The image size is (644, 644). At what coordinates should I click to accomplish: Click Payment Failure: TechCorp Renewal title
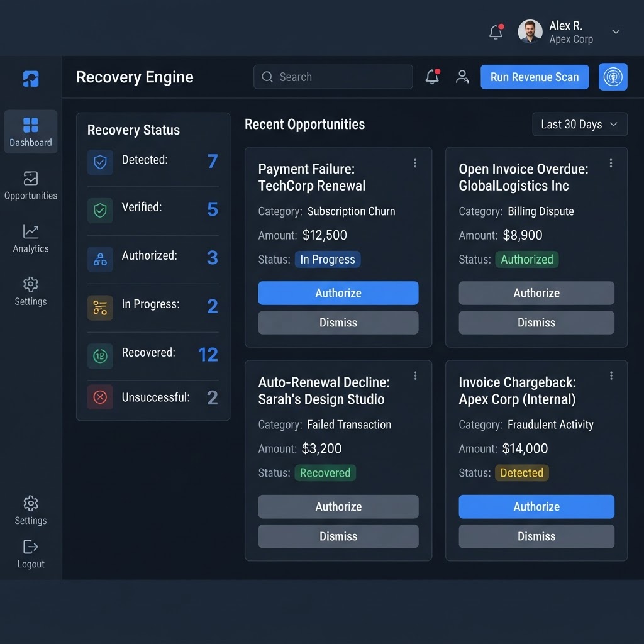(x=312, y=177)
